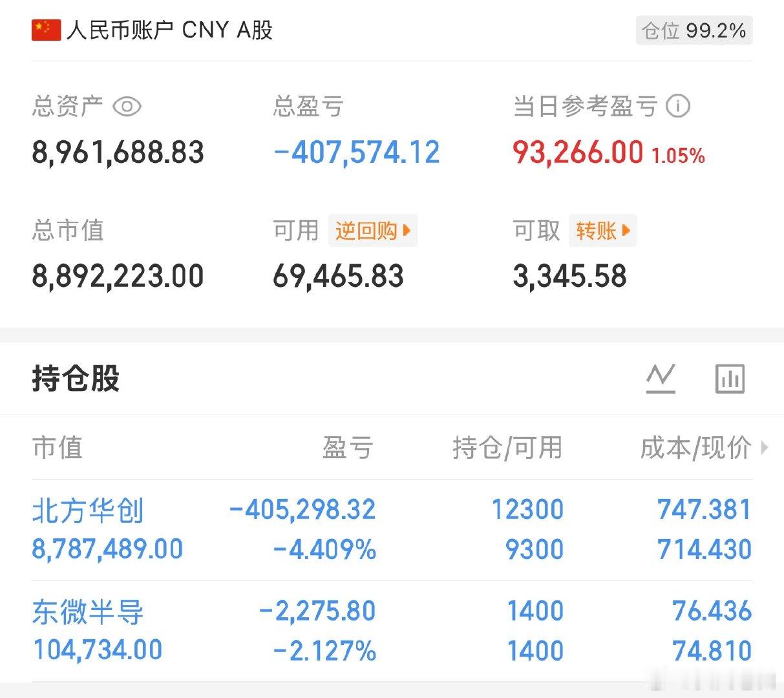The height and width of the screenshot is (698, 784).
Task: Select total loss value -407,574.12
Action: pos(356,153)
